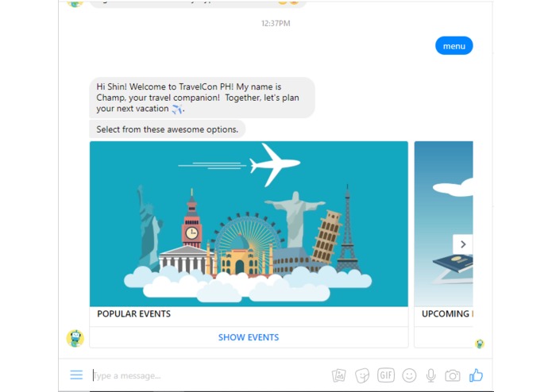Click the Popular Events landmarks image
This screenshot has height=392, width=552.
pyautogui.click(x=249, y=224)
